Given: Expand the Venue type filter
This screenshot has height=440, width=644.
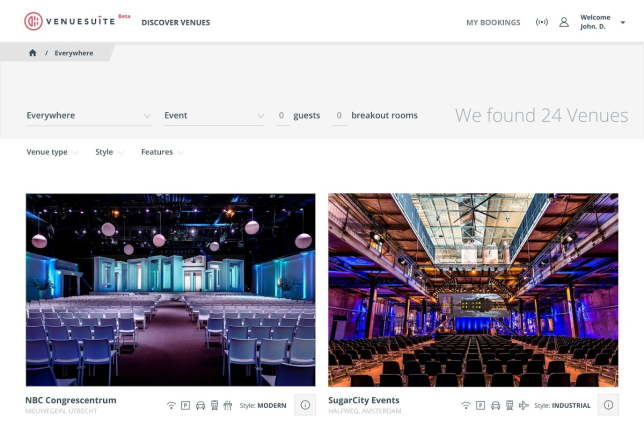Looking at the screenshot, I should (x=52, y=152).
